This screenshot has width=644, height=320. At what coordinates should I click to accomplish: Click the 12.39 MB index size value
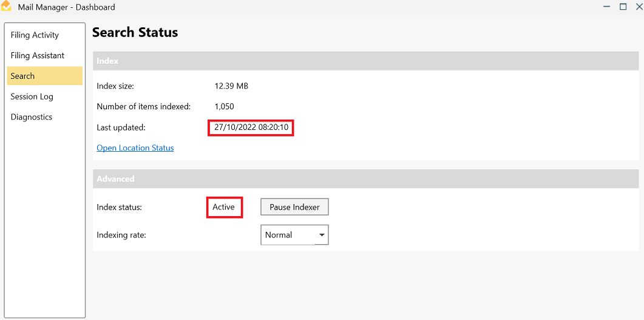(231, 86)
